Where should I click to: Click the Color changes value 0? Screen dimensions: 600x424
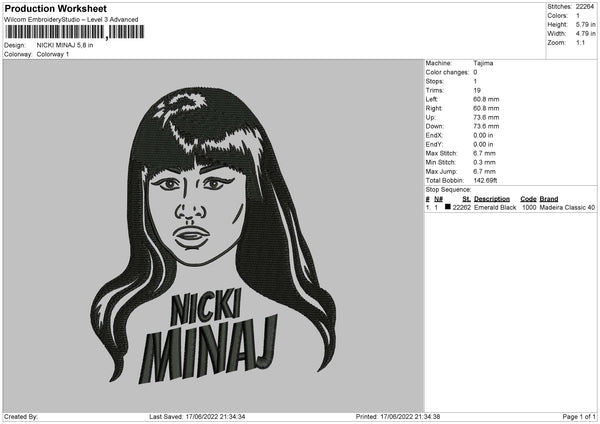[475, 72]
